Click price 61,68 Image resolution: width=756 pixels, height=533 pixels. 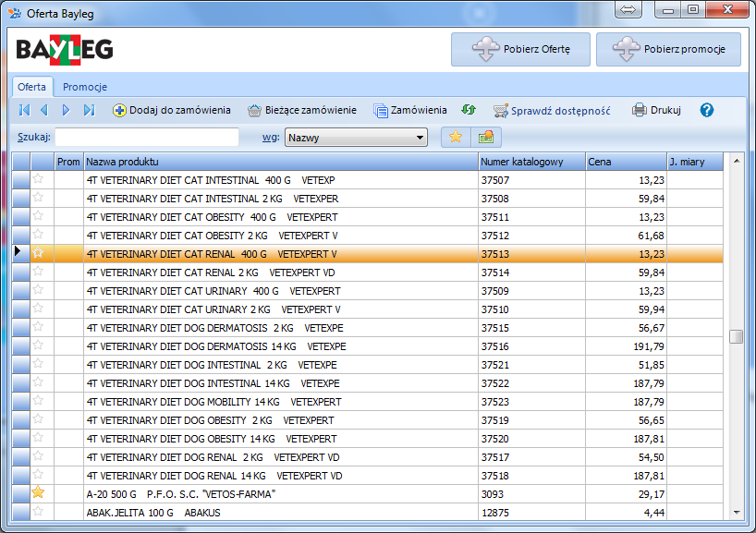[x=652, y=236]
